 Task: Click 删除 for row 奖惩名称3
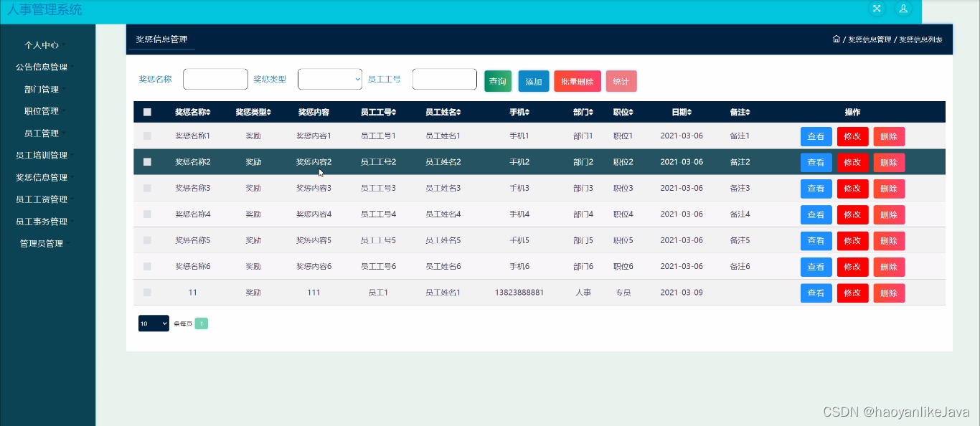pyautogui.click(x=889, y=189)
